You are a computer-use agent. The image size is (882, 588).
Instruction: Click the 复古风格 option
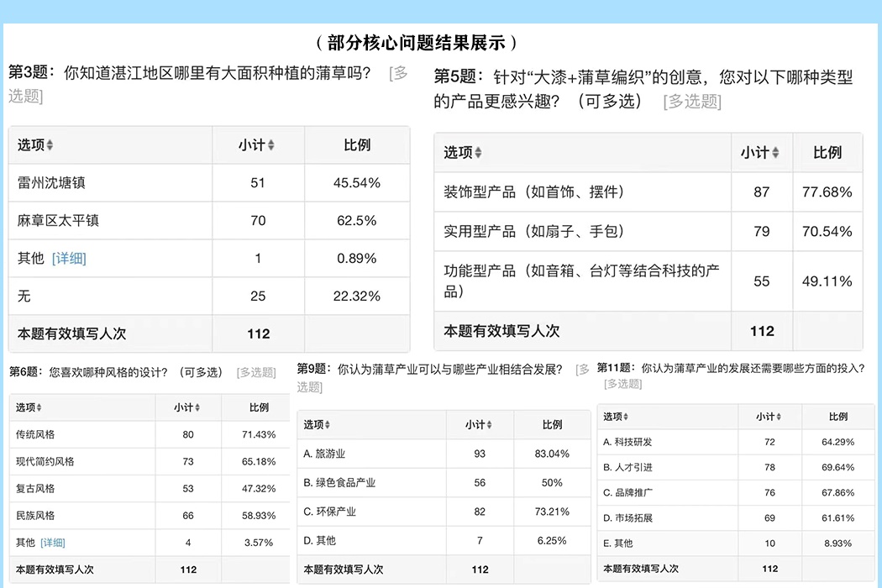point(35,488)
